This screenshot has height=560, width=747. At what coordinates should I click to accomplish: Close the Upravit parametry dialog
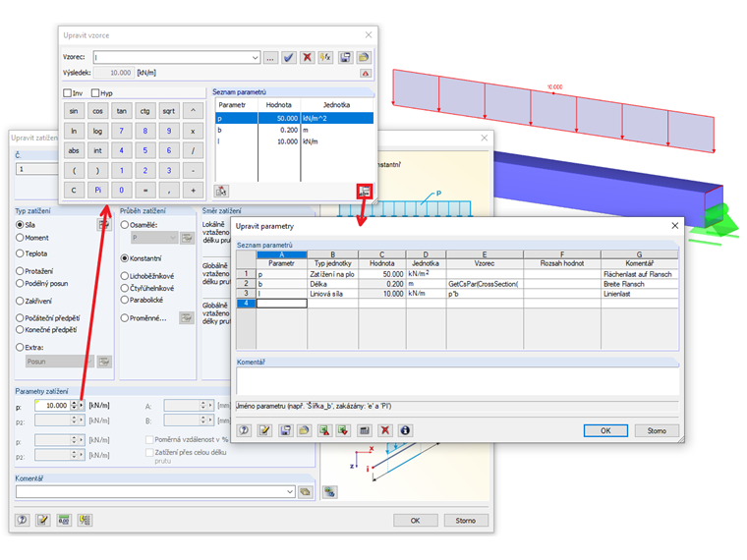(x=674, y=226)
